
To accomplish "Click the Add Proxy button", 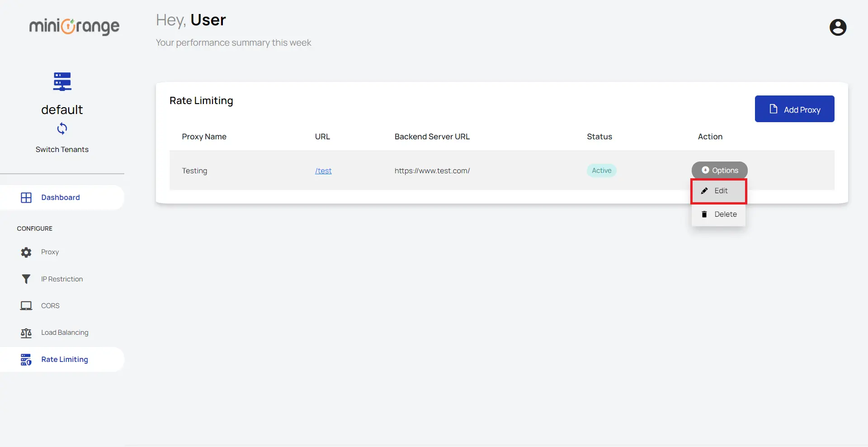I will tap(794, 109).
